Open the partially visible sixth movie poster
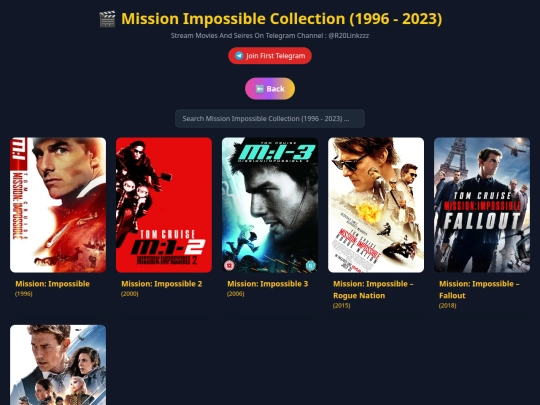The height and width of the screenshot is (405, 540). click(x=58, y=365)
